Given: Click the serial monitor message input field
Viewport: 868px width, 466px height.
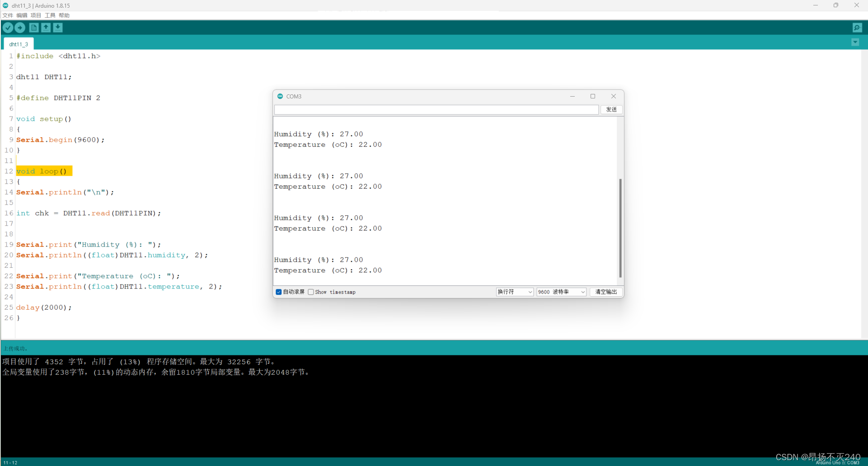Looking at the screenshot, I should [436, 110].
